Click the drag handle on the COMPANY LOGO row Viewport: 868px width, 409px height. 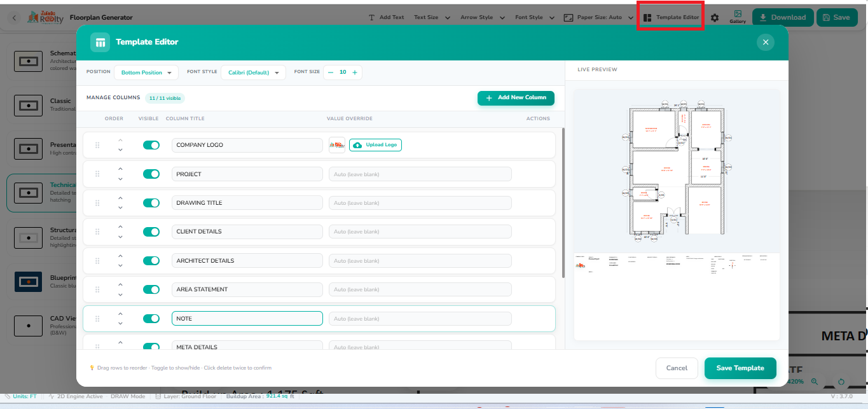point(97,145)
